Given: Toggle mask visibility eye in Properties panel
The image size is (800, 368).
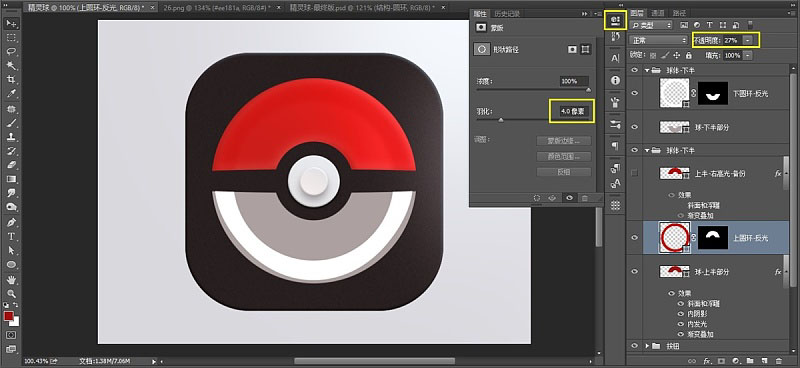Looking at the screenshot, I should tap(569, 198).
